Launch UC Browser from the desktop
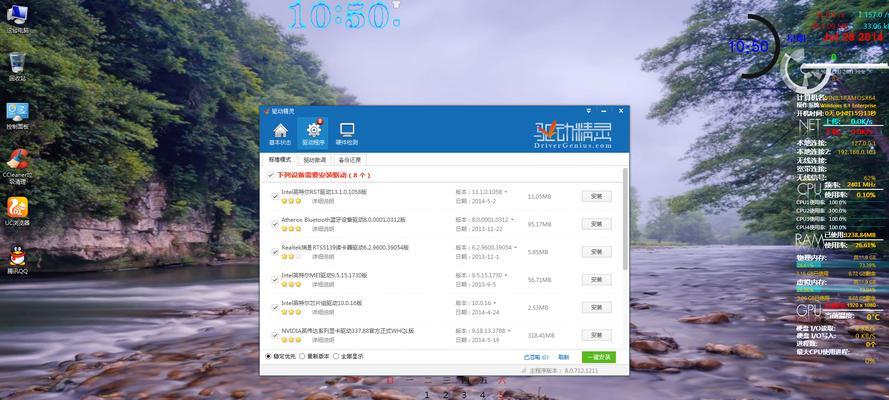Image resolution: width=889 pixels, height=400 pixels. 18,212
